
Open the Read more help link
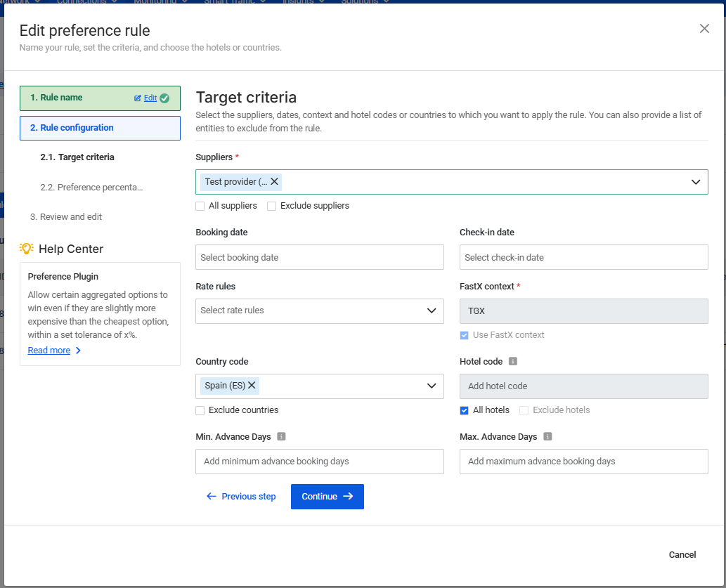(x=49, y=351)
